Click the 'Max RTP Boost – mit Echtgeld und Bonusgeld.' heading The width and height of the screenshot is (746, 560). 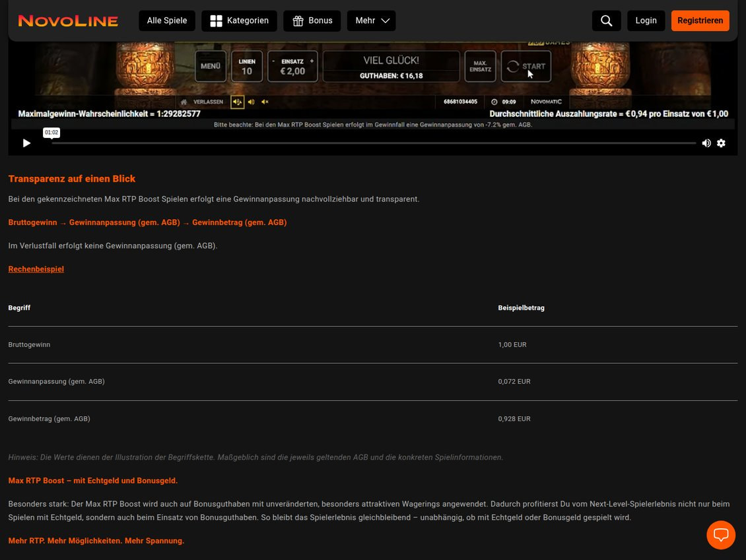(x=93, y=481)
